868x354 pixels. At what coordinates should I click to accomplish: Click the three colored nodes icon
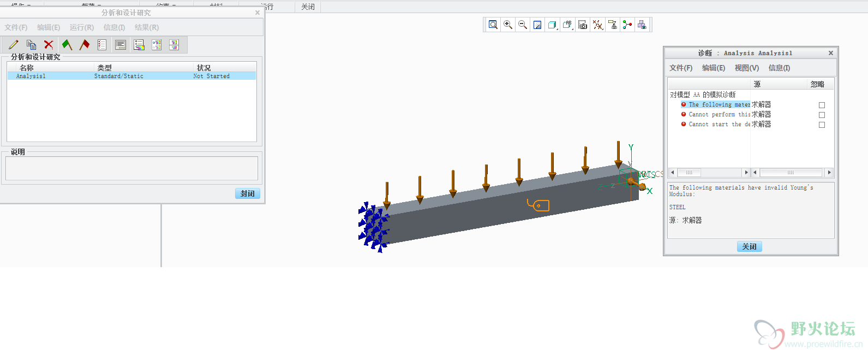pyautogui.click(x=627, y=25)
